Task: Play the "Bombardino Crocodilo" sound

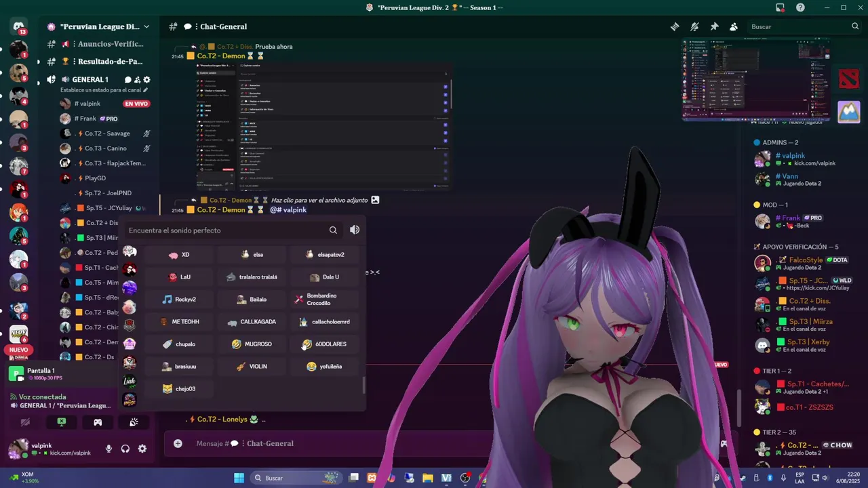Action: click(325, 300)
